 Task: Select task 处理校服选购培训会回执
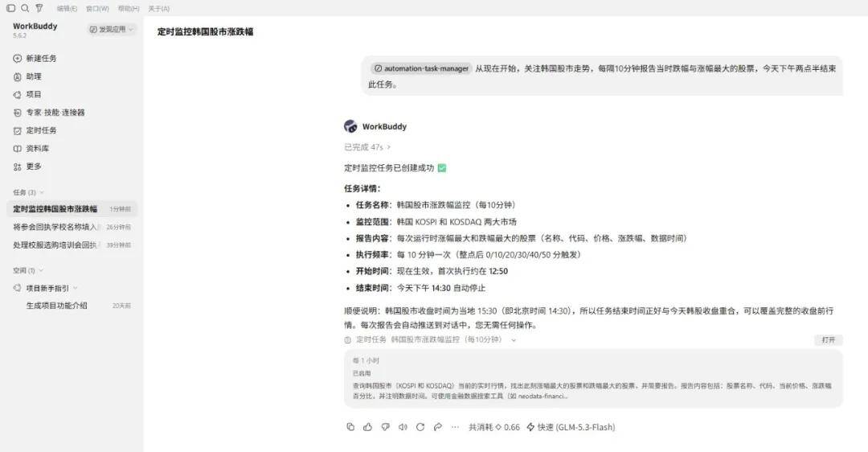pos(72,244)
